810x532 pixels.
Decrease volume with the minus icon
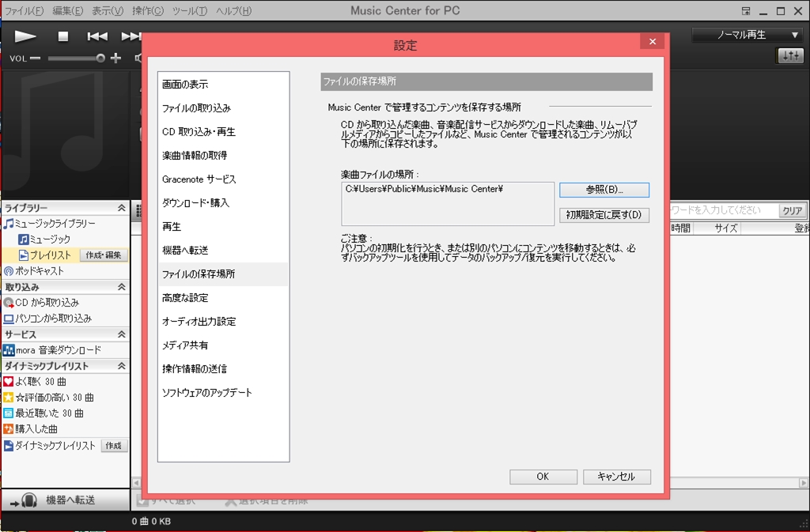(x=35, y=58)
